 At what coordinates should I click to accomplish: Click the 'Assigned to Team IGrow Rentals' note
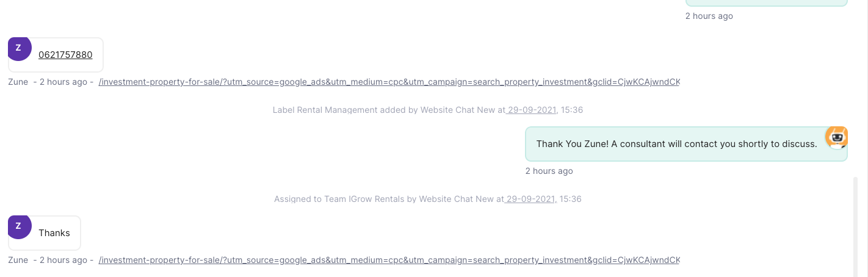coord(428,199)
